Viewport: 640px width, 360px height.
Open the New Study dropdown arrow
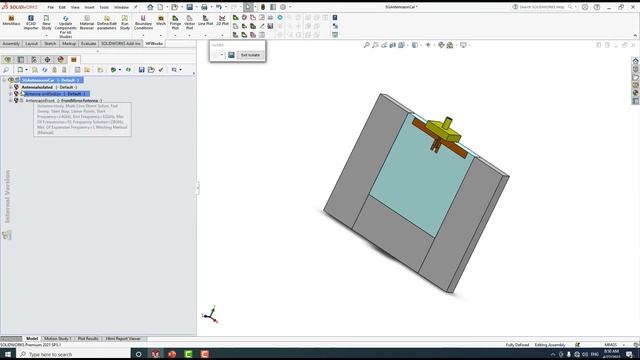tap(46, 36)
